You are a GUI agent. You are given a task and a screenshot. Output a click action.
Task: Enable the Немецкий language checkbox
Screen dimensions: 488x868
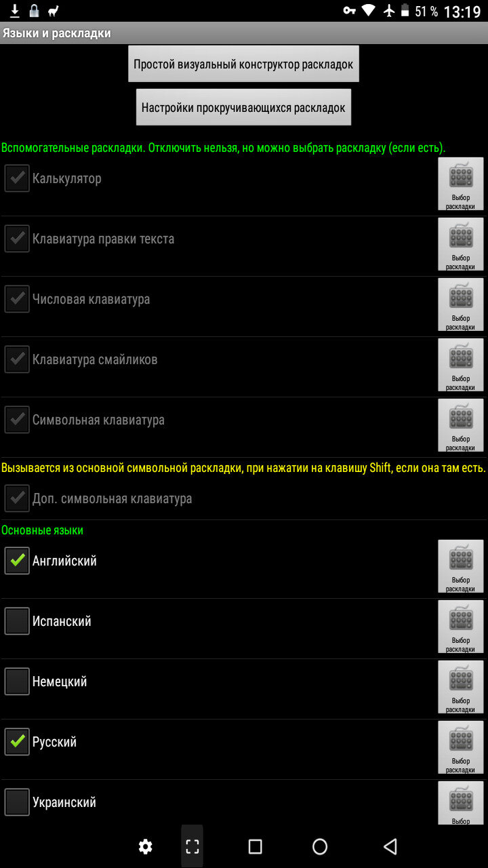click(x=17, y=682)
